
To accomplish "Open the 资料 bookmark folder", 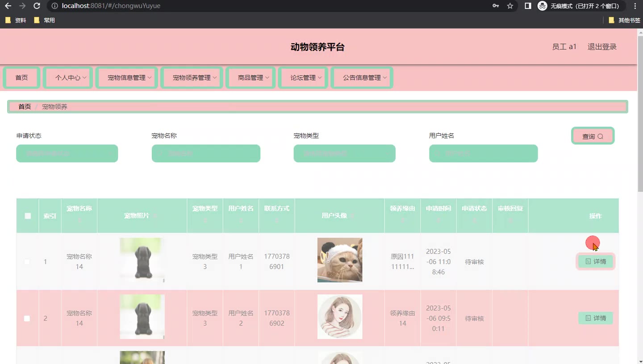I will click(16, 20).
